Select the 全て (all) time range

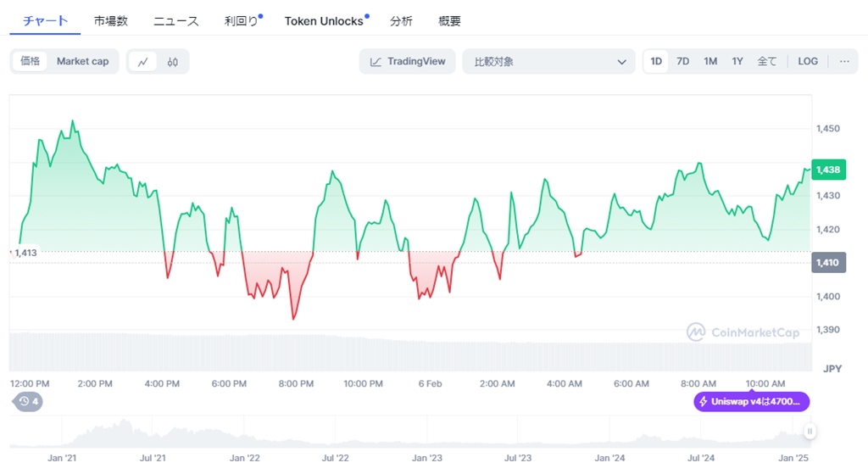click(x=766, y=61)
